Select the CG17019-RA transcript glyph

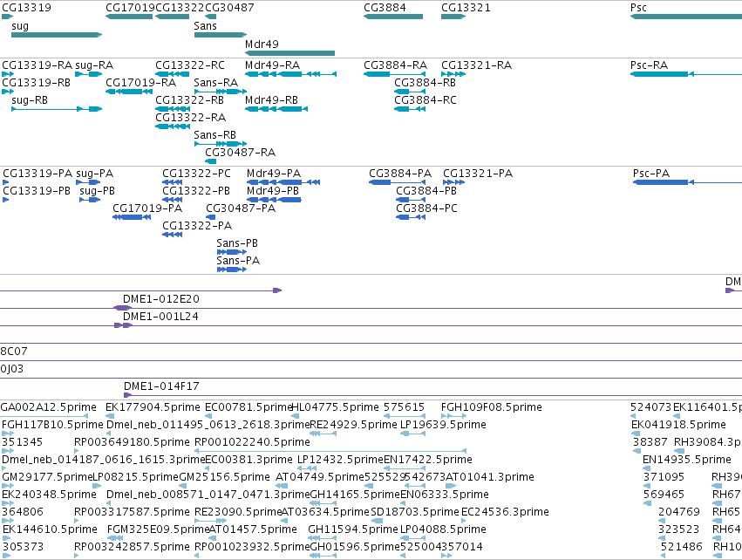(129, 92)
